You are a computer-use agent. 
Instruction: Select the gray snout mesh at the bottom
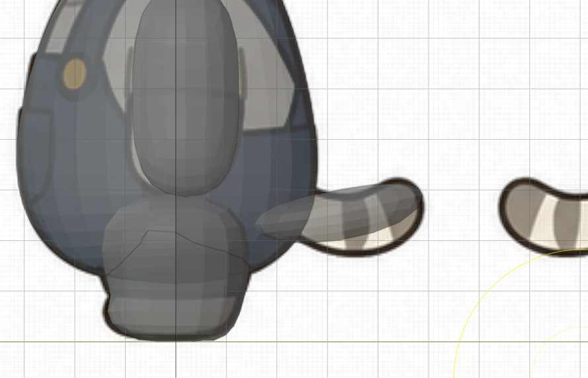[175, 268]
